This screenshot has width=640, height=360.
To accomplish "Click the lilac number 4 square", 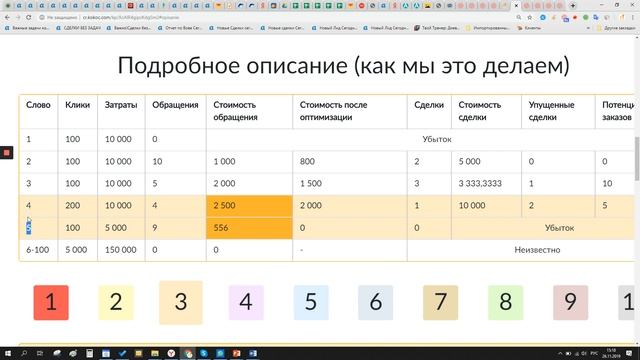I will (x=246, y=302).
